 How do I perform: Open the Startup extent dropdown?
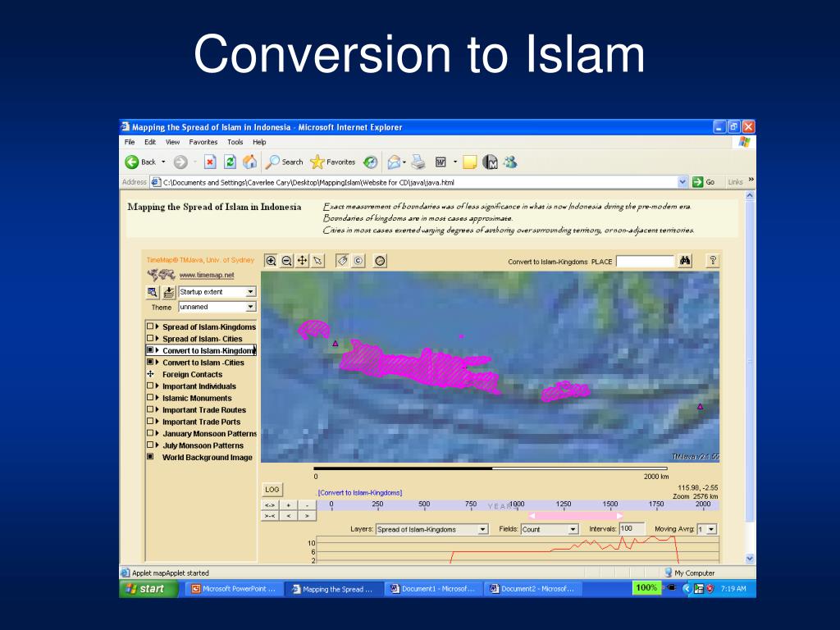tap(250, 292)
